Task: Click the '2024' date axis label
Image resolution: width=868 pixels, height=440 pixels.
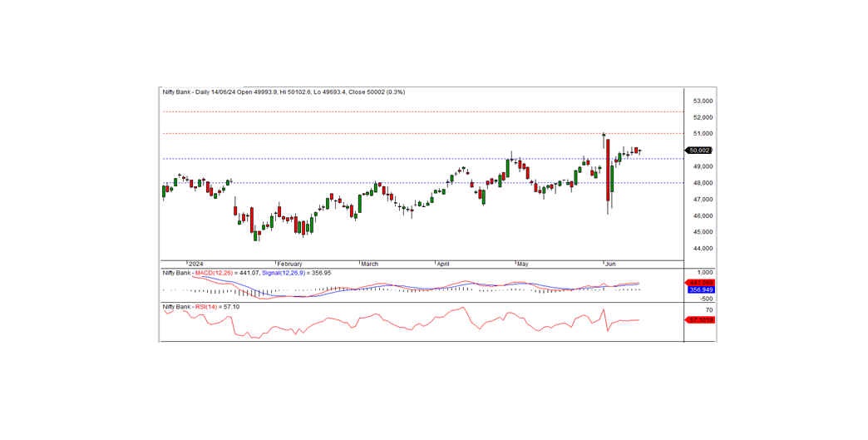Action: click(196, 264)
